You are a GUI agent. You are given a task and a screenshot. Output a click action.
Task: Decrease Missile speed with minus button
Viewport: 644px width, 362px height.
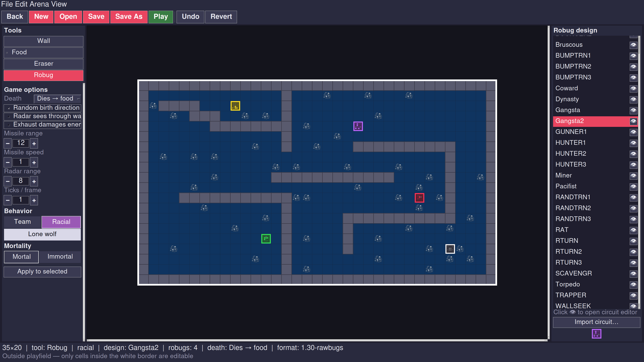[x=8, y=162]
